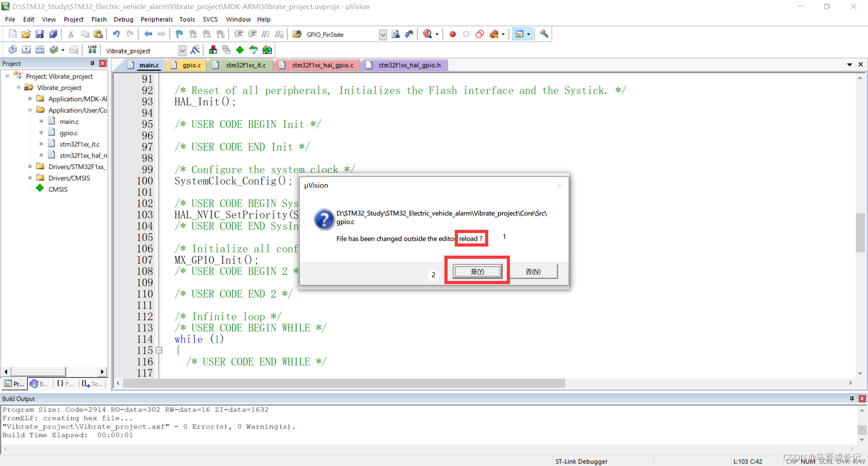Switch to the Functions panel tab
This screenshot has width=868, height=466.
(66, 384)
